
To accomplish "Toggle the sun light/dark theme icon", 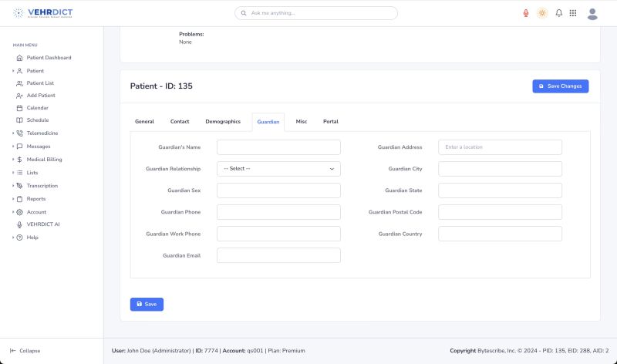I will pyautogui.click(x=542, y=13).
